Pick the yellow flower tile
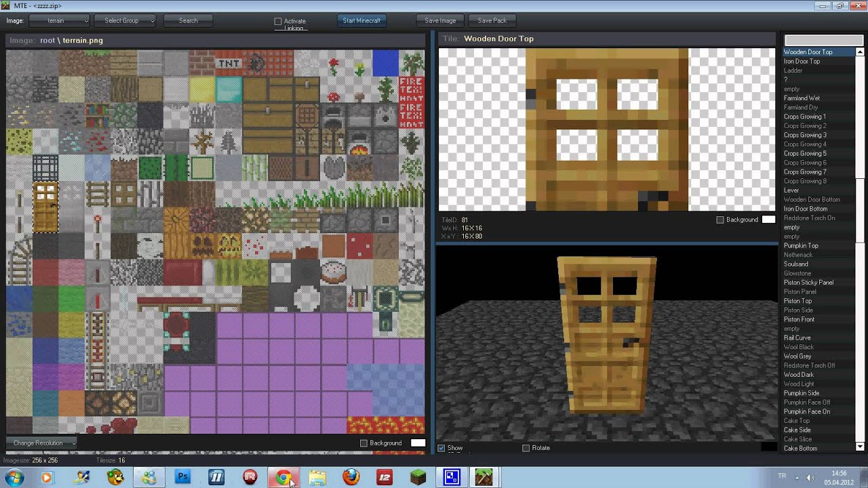 359,63
